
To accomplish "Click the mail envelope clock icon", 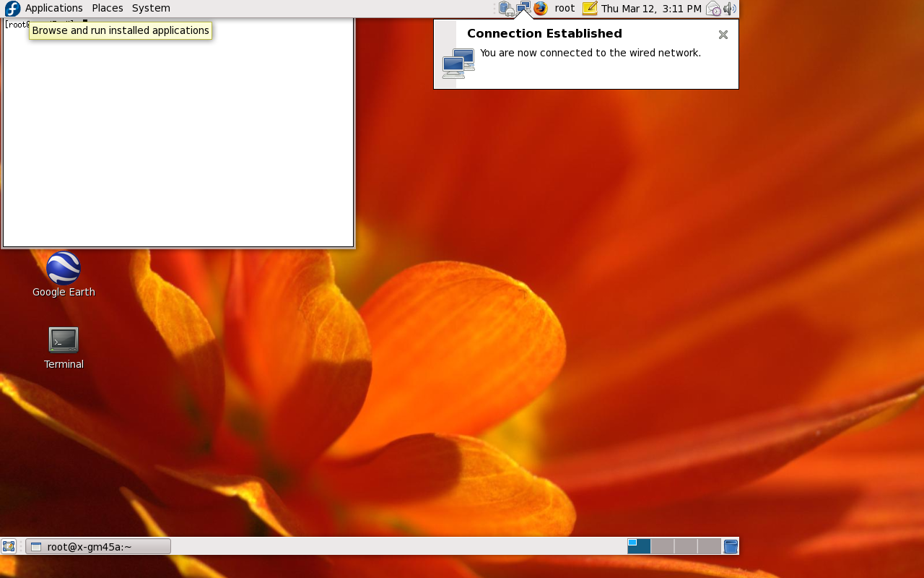I will pos(713,9).
